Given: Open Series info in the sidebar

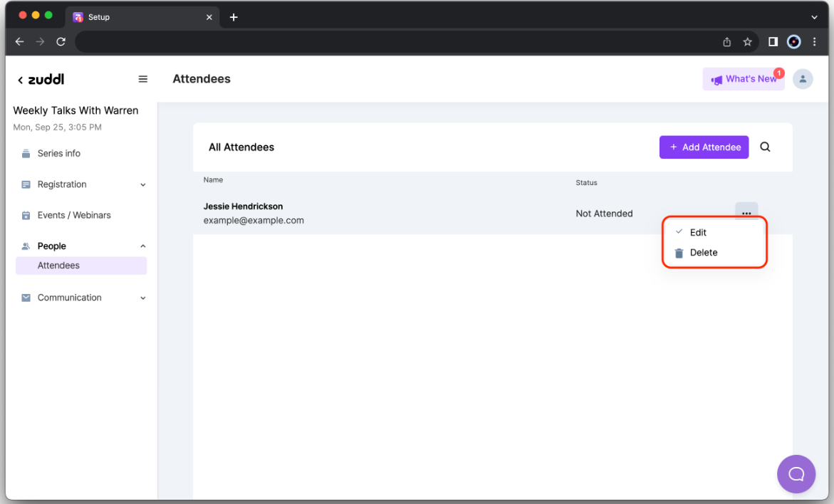Looking at the screenshot, I should point(58,154).
